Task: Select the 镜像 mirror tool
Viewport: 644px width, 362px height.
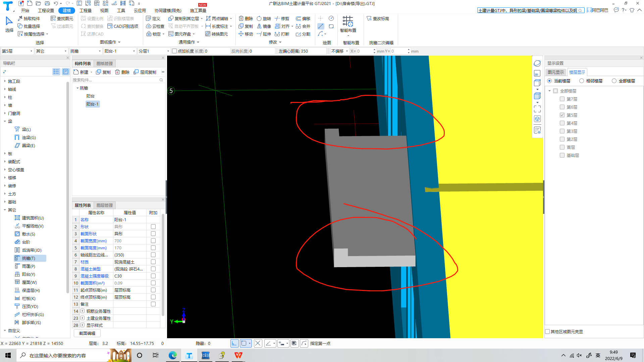Action: pos(264,26)
